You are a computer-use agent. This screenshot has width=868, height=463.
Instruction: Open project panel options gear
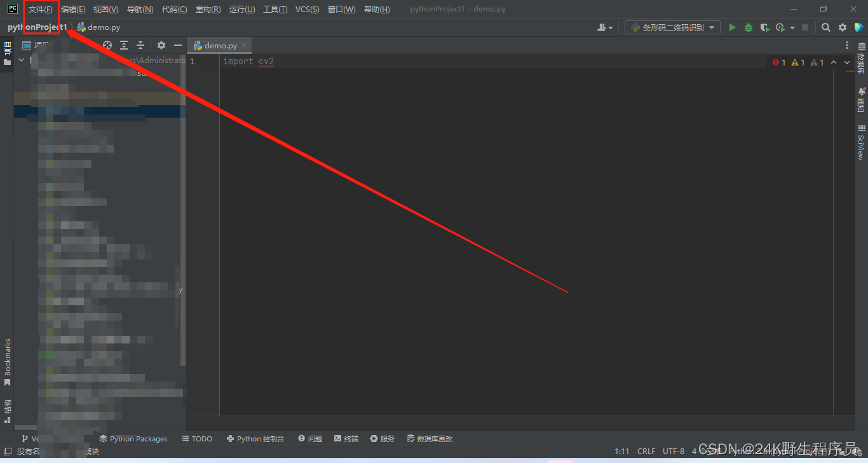pos(161,45)
